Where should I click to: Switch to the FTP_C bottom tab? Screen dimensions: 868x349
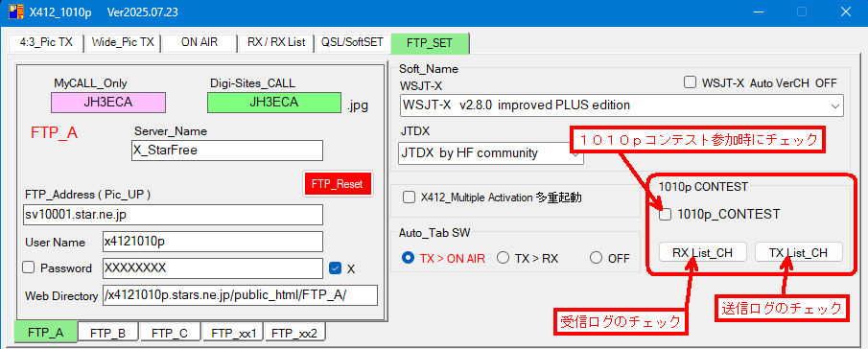(x=170, y=333)
